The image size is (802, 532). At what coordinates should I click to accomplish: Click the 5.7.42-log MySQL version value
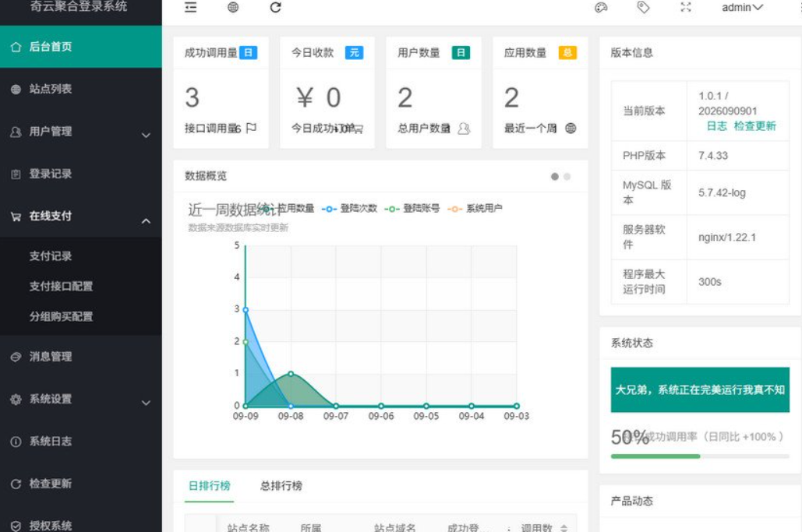coord(722,192)
